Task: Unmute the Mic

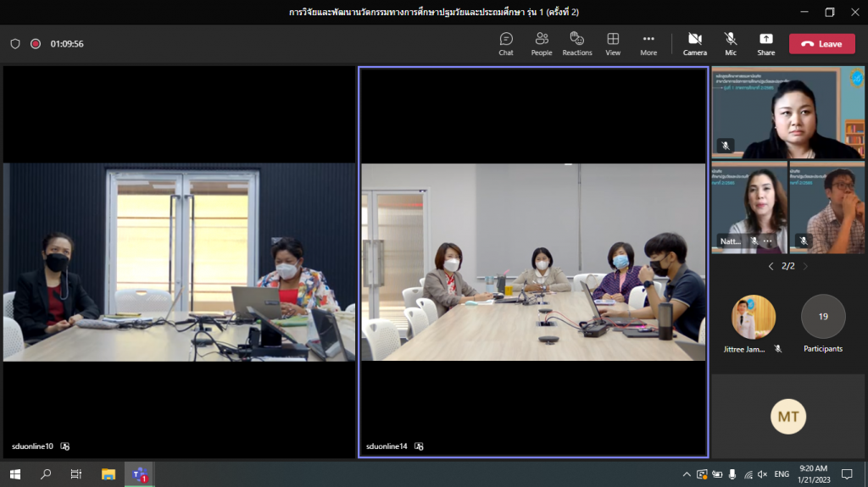Action: pos(731,43)
